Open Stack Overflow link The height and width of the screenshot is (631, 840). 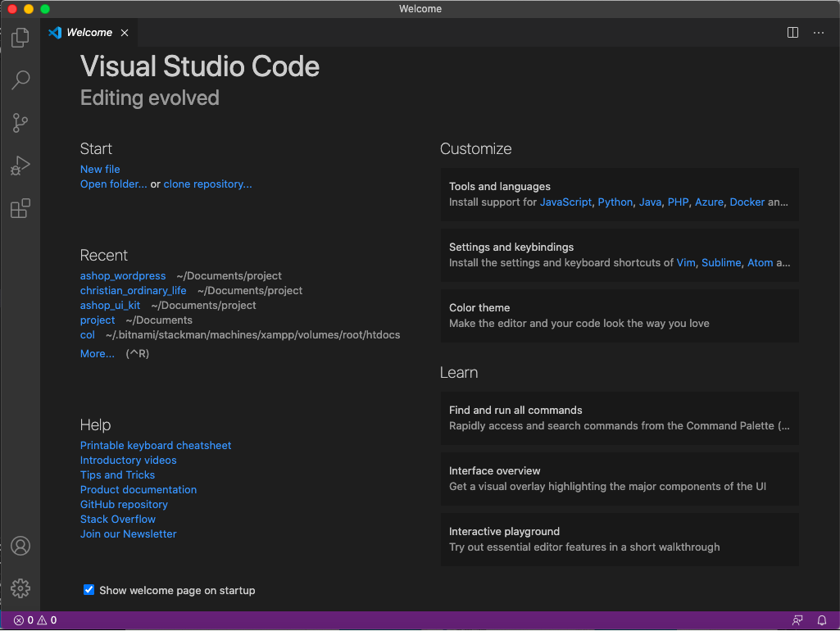tap(118, 519)
